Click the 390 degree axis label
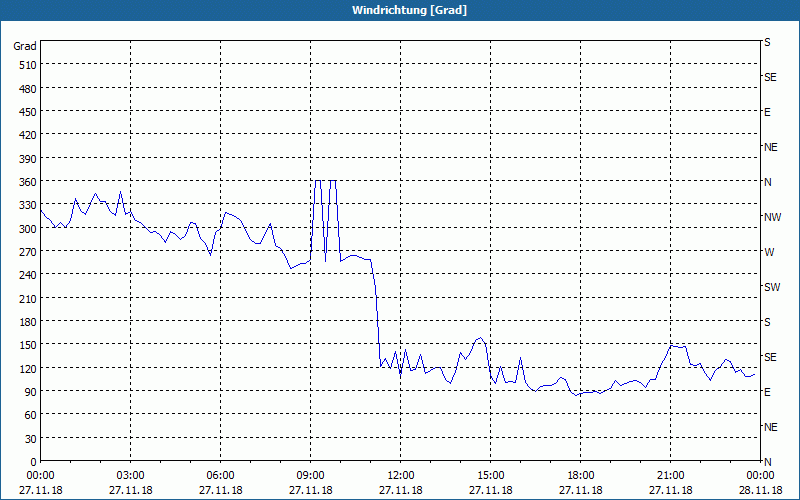The width and height of the screenshot is (800, 500). [29, 159]
